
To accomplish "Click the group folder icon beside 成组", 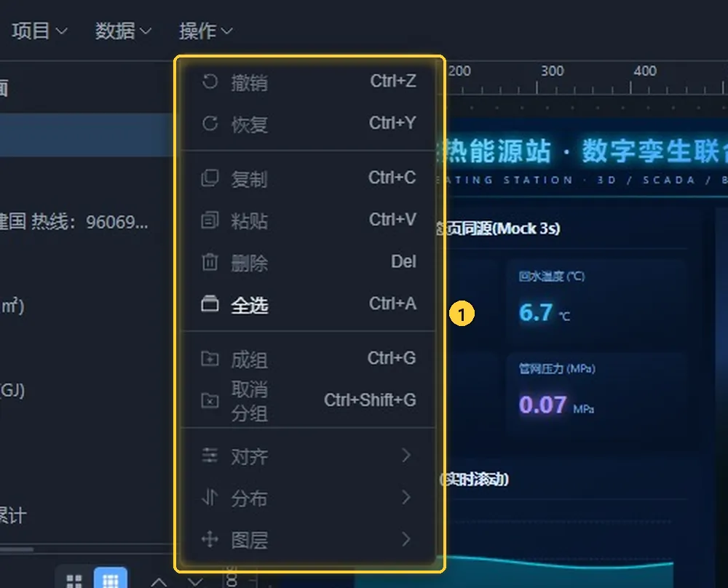I will pyautogui.click(x=210, y=359).
